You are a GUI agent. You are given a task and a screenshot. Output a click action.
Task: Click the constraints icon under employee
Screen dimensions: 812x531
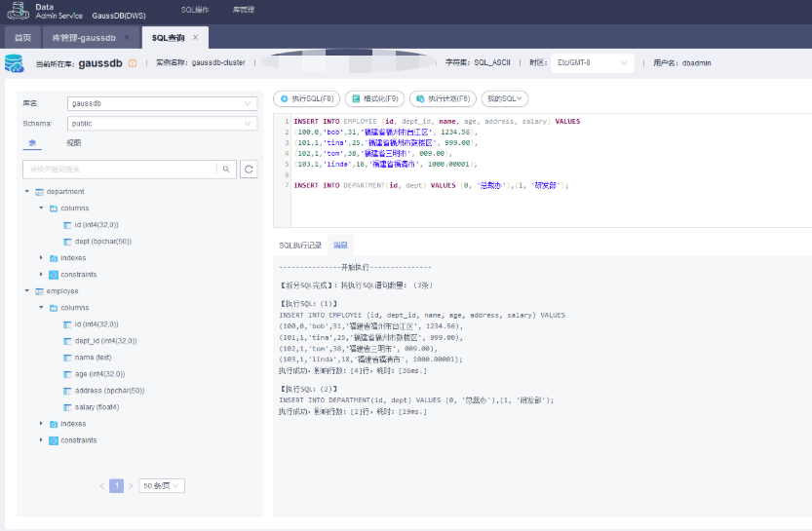tap(54, 440)
